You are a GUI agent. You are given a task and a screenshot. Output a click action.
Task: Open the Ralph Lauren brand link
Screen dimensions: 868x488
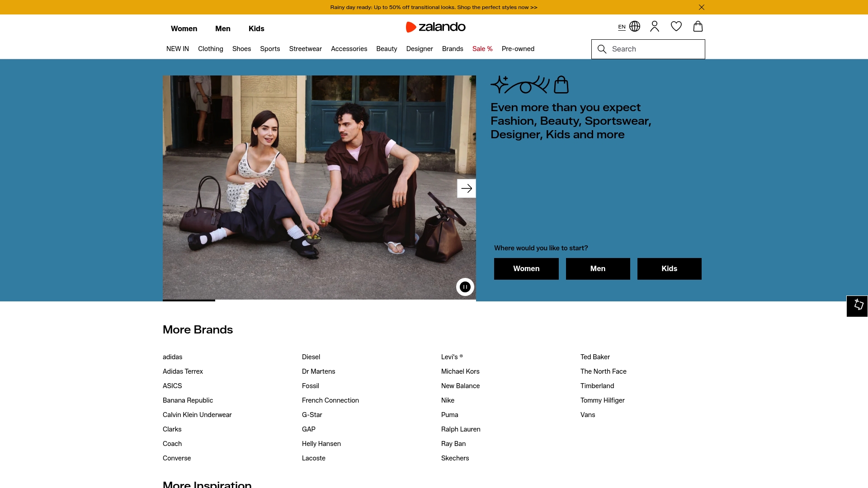click(x=461, y=429)
